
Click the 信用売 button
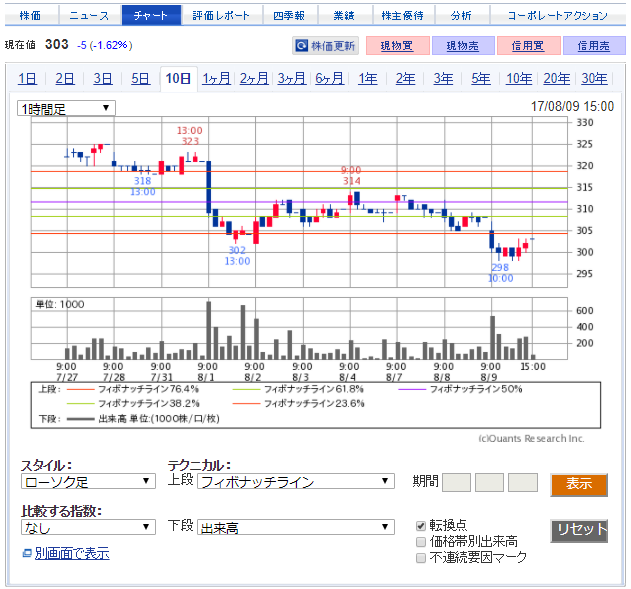pyautogui.click(x=594, y=45)
